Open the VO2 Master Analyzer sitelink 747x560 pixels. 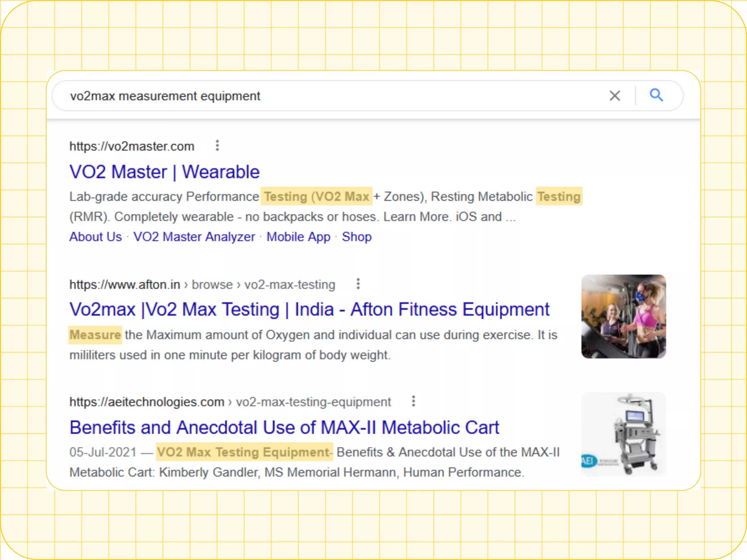click(x=195, y=237)
